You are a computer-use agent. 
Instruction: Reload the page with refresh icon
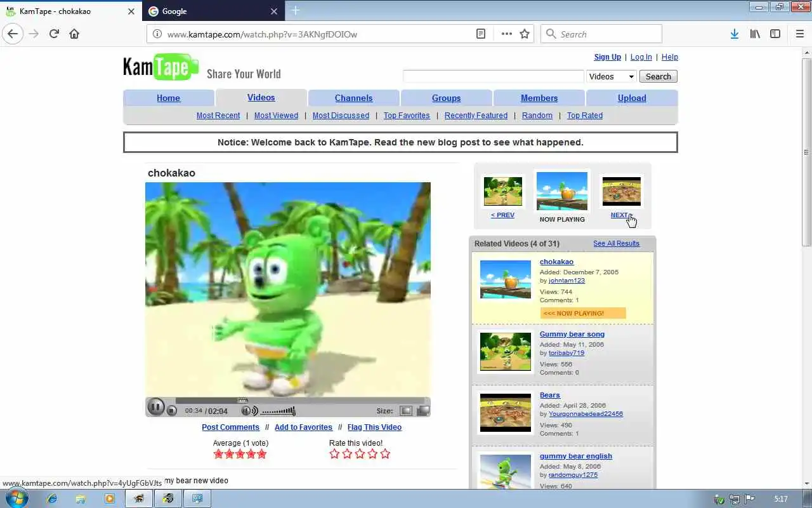(x=54, y=34)
